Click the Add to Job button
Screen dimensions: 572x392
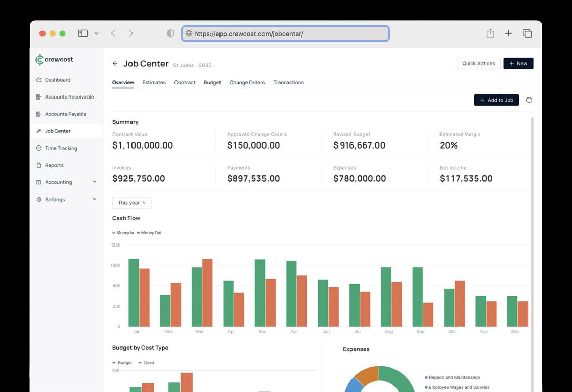497,100
